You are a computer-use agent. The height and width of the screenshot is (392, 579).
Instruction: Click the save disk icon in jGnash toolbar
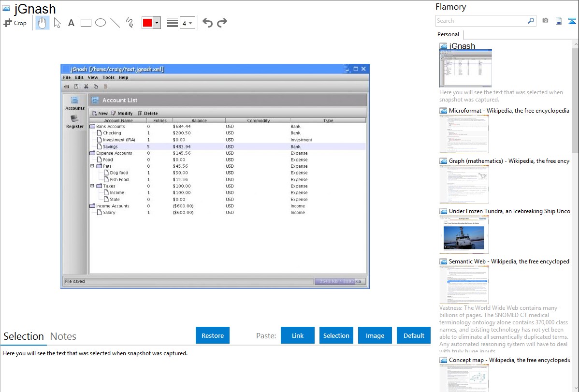76,87
